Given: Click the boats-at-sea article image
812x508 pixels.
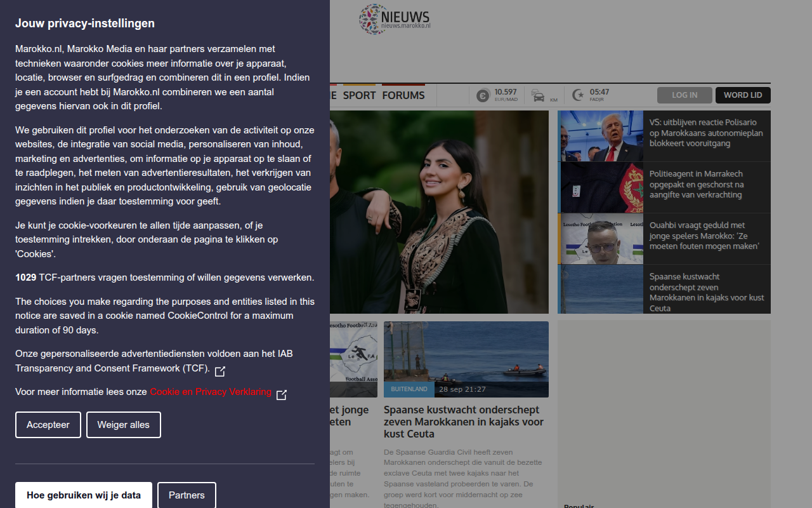Looking at the screenshot, I should click(x=466, y=359).
